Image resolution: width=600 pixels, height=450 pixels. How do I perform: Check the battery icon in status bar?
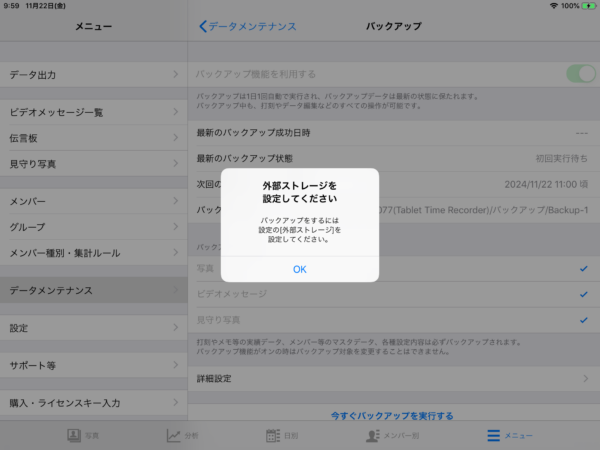click(587, 6)
